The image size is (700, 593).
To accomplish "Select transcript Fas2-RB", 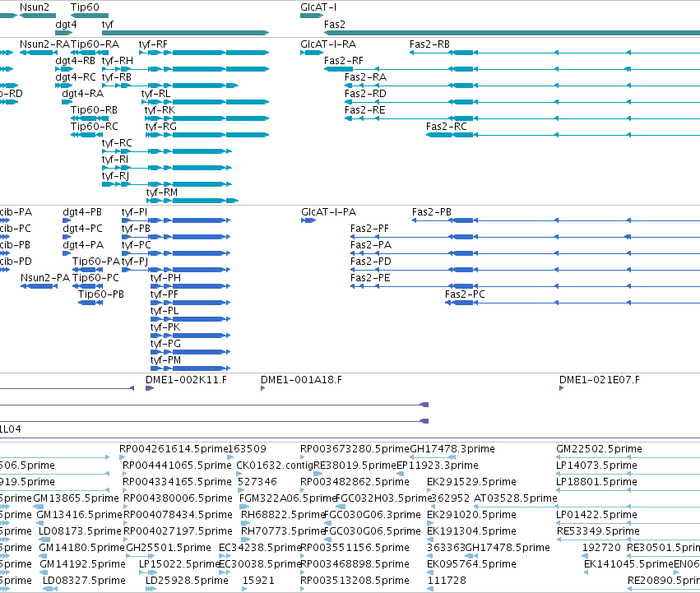I will tap(429, 44).
